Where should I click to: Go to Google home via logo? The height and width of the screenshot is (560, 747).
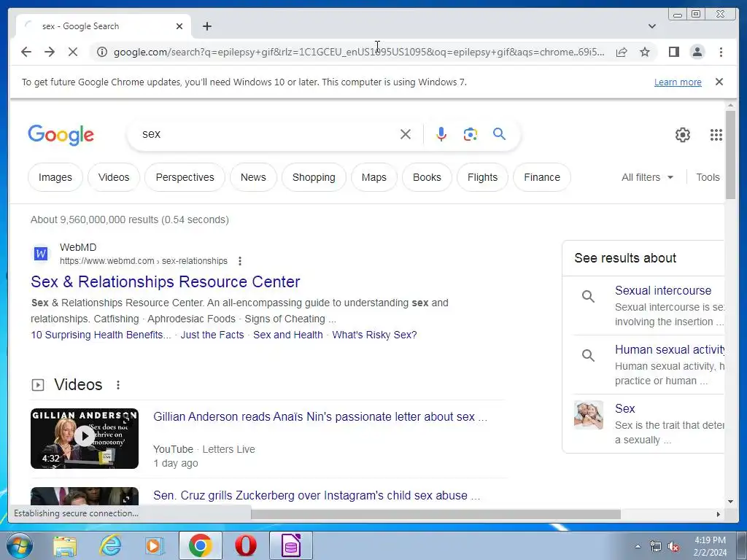[x=61, y=135]
